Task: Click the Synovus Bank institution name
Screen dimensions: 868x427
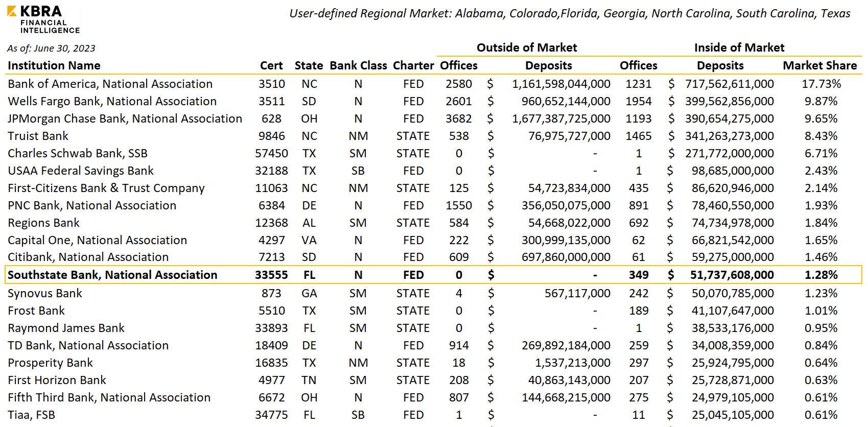Action: point(45,293)
